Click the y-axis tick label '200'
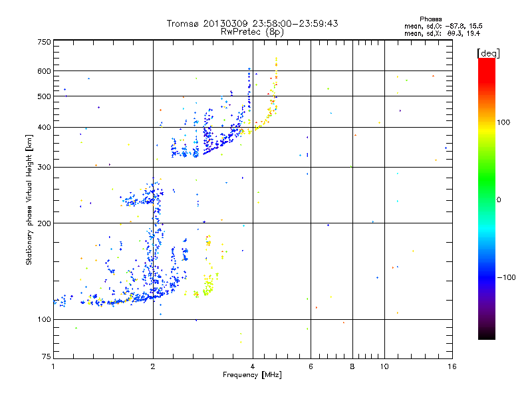 (x=44, y=223)
